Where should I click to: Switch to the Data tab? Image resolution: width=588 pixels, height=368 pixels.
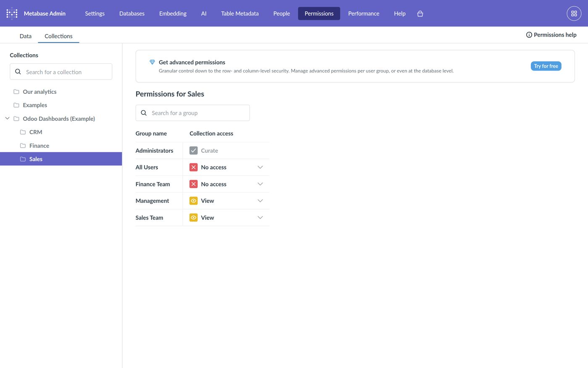26,36
